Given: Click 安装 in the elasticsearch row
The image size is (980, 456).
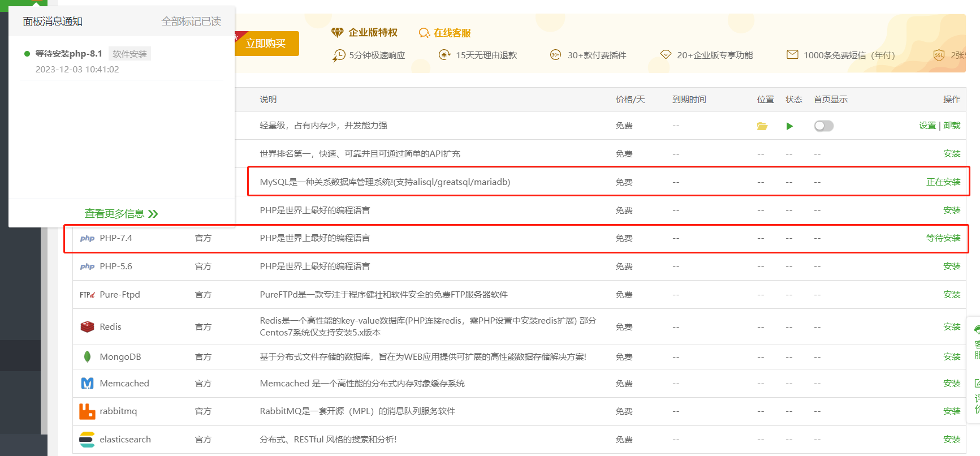Looking at the screenshot, I should pos(952,440).
